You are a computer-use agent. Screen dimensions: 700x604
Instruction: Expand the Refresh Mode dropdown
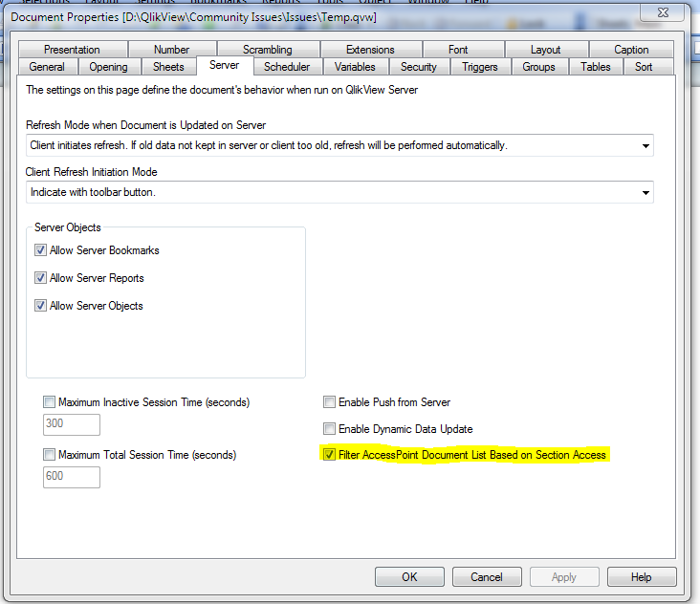pyautogui.click(x=339, y=145)
